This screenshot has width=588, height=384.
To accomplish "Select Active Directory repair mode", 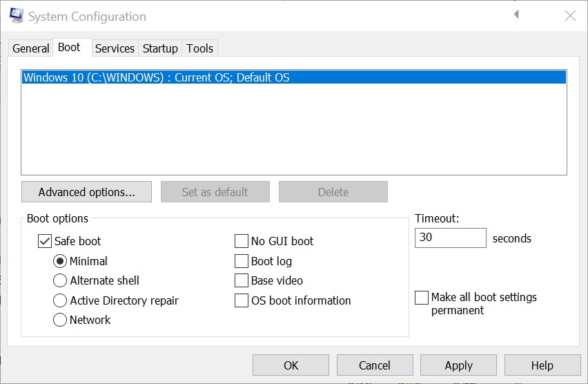I will point(60,300).
